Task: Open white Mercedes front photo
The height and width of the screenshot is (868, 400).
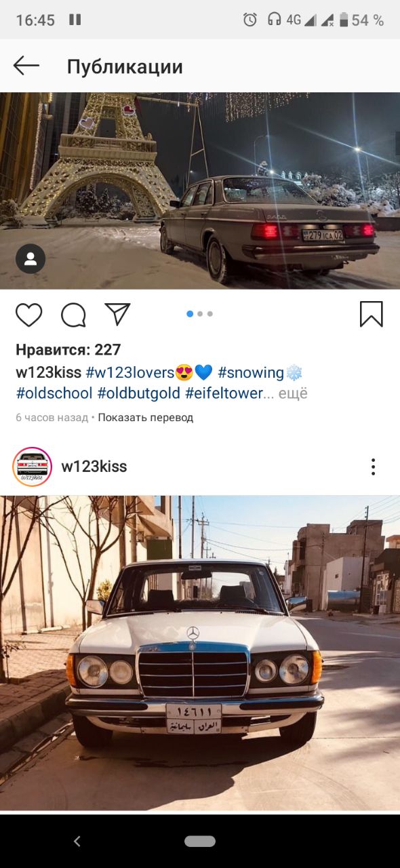Action: tap(200, 652)
